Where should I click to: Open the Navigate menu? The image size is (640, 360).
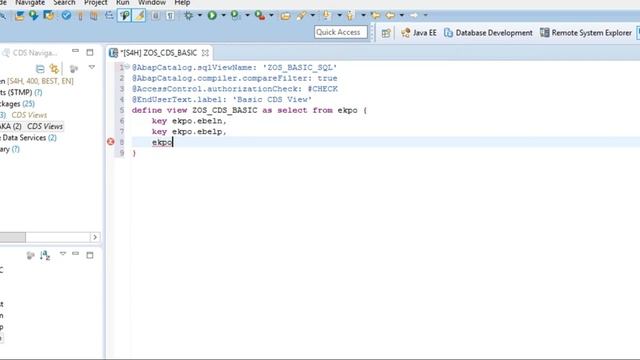pos(30,3)
